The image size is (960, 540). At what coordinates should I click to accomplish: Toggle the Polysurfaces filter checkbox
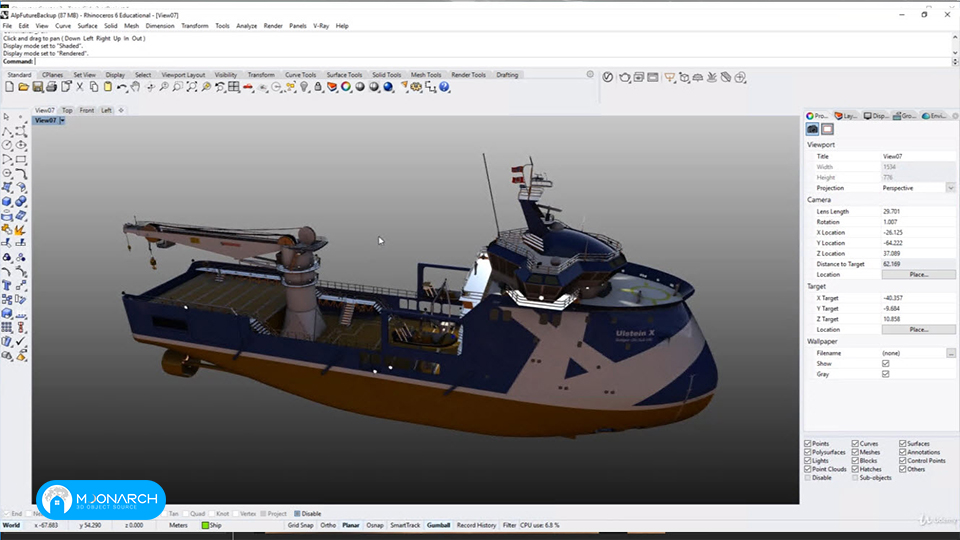pyautogui.click(x=808, y=452)
